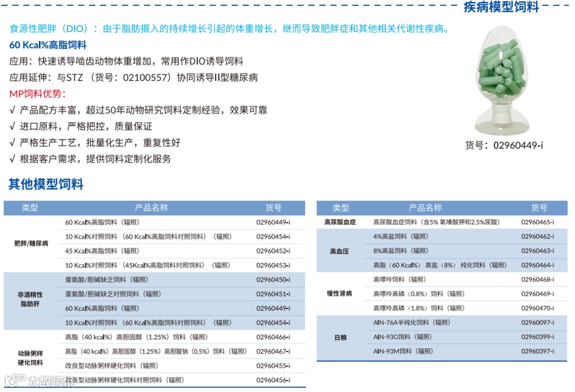Image resolution: width=575 pixels, height=392 pixels.
Task: Click the AIN-76A半纯化饲料（辐照） product name
Action: pos(412,323)
